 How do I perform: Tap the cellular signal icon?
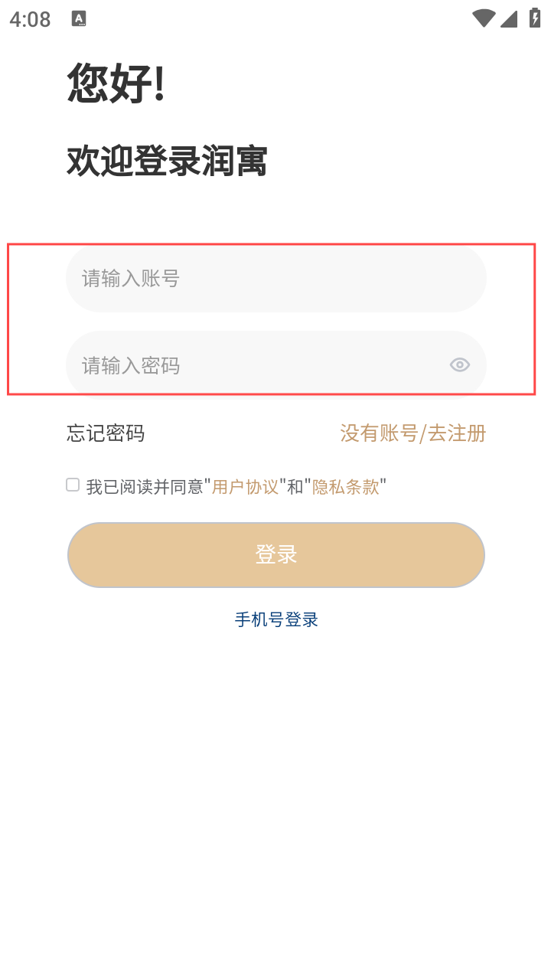(509, 18)
